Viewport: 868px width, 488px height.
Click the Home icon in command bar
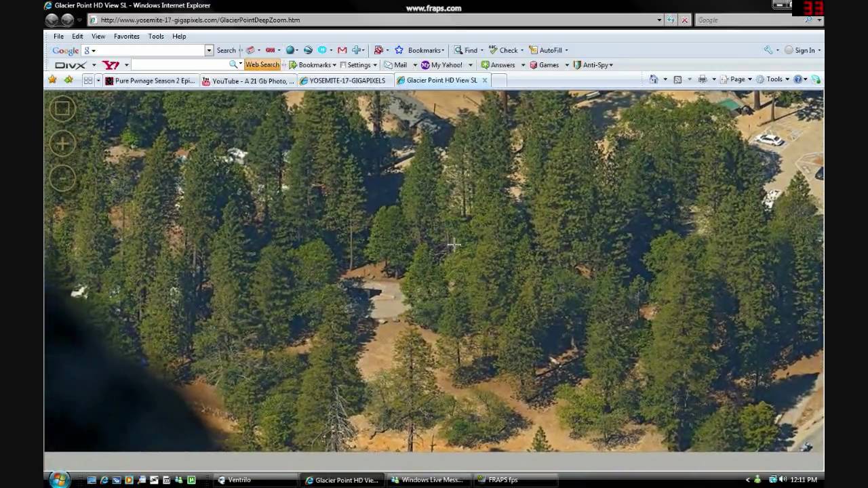click(x=654, y=79)
